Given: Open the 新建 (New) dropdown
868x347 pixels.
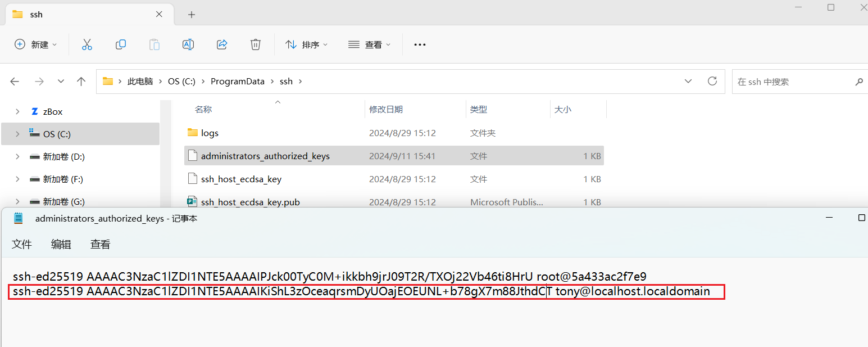Looking at the screenshot, I should click(35, 44).
